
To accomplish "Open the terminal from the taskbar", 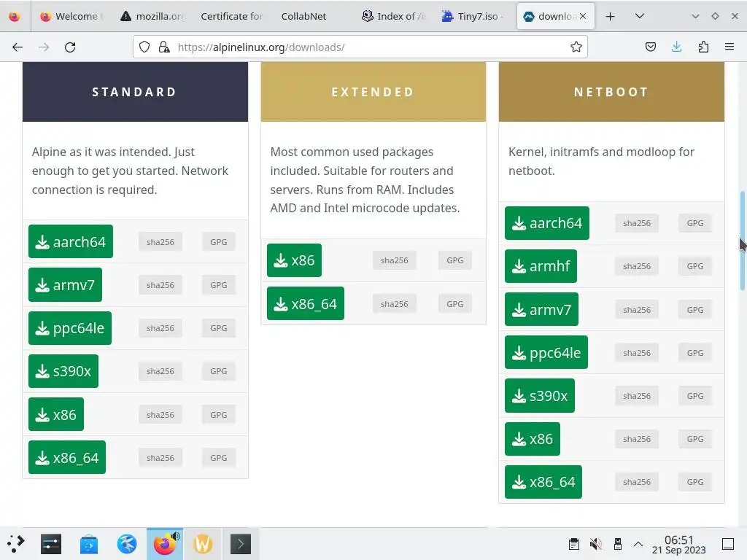I will click(241, 544).
